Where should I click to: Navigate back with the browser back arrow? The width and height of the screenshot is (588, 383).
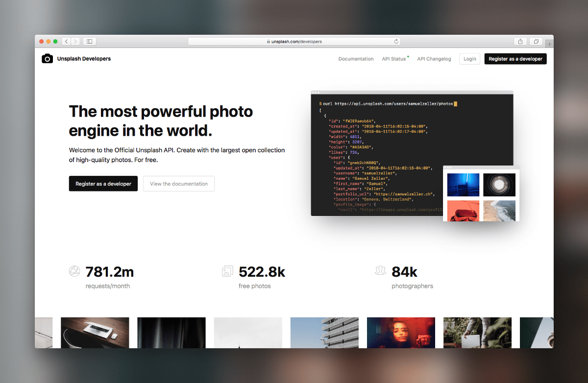(66, 41)
